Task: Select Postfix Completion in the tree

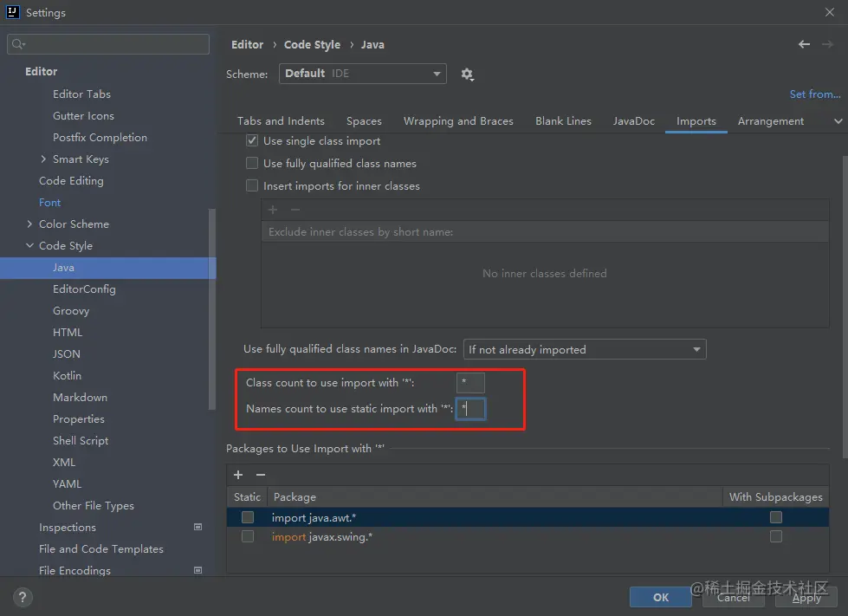Action: [x=100, y=138]
